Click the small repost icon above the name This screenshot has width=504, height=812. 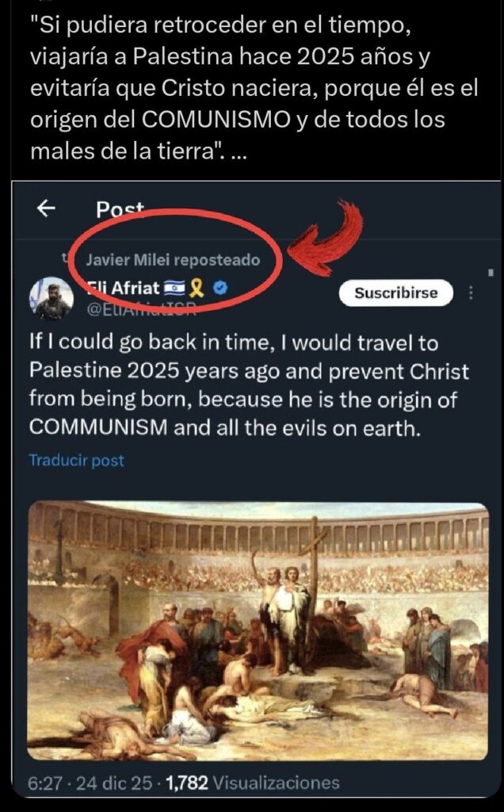(69, 259)
